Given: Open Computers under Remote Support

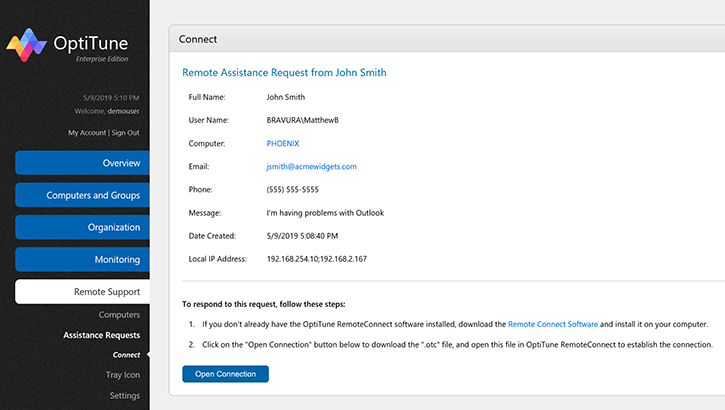Looking at the screenshot, I should (119, 315).
